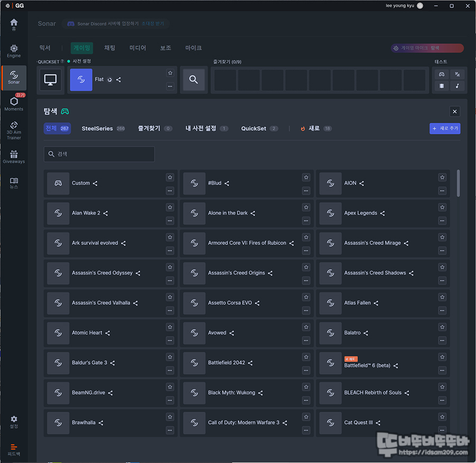The image size is (476, 463).
Task: Select the Call of Duty: Modern Warfare 3 preset
Action: pyautogui.click(x=246, y=423)
